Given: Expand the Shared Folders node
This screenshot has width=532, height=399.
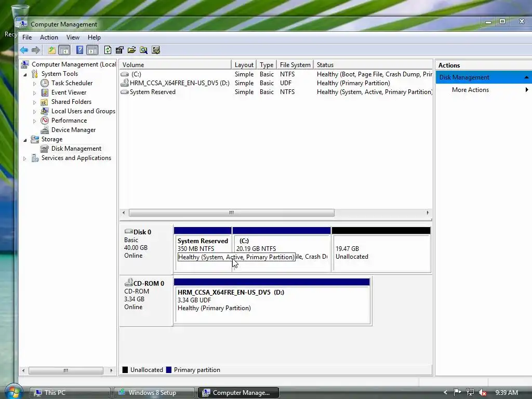Looking at the screenshot, I should point(34,102).
